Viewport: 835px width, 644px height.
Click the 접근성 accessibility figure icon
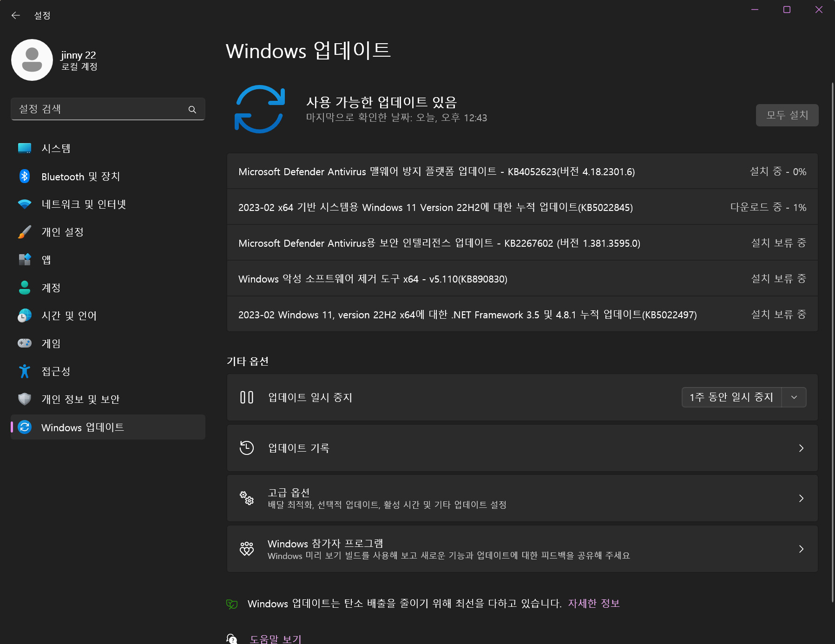[x=25, y=371]
